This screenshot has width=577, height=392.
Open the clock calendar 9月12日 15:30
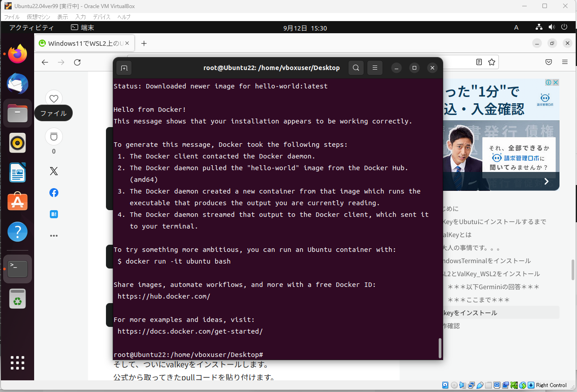point(305,28)
